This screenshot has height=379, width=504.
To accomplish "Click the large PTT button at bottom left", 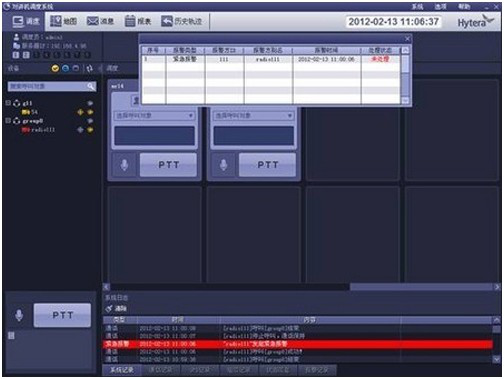I will 62,315.
